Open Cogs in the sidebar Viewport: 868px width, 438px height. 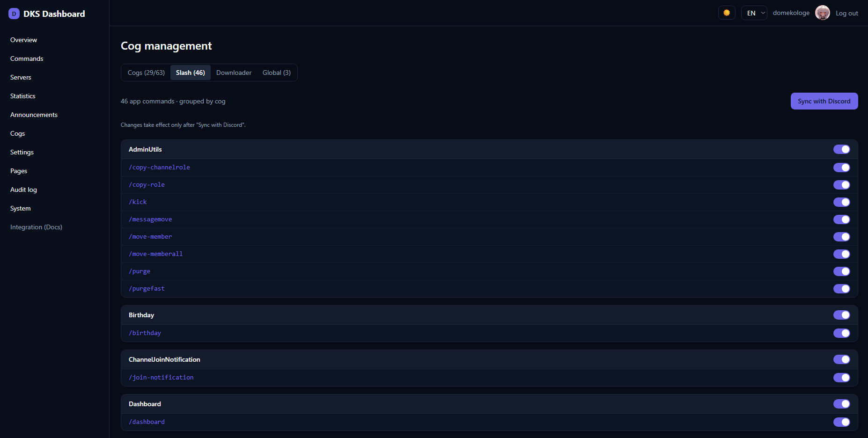(18, 133)
